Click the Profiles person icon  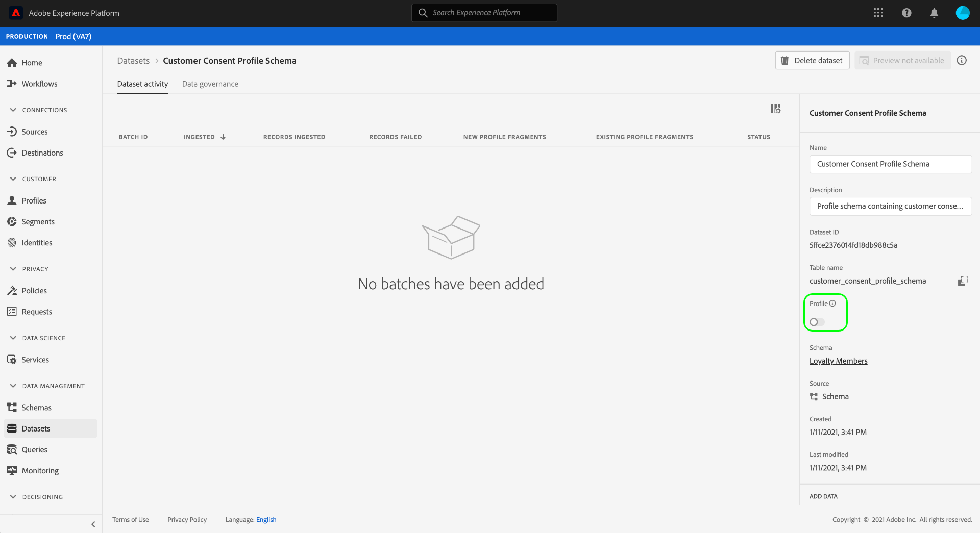point(12,200)
